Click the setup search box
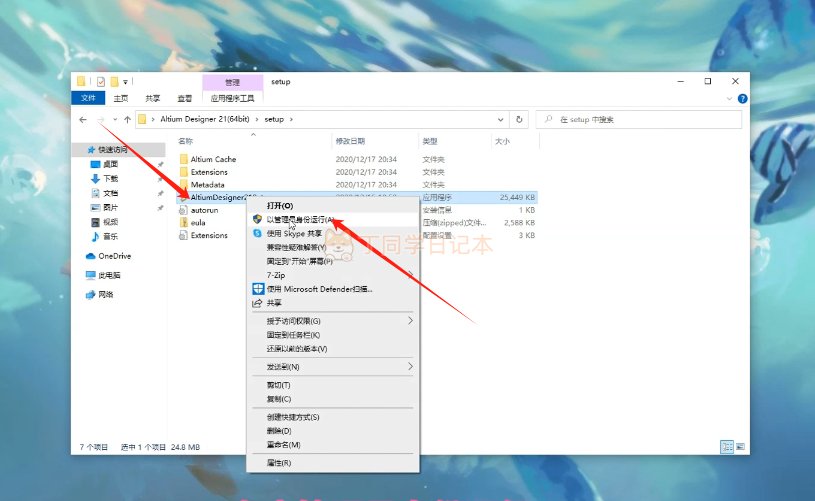The width and height of the screenshot is (815, 501). click(639, 120)
